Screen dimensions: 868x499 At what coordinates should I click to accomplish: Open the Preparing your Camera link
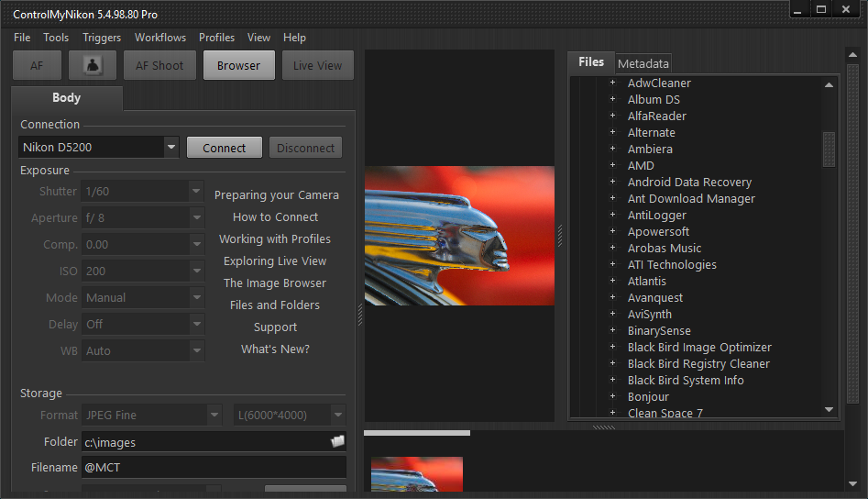(276, 195)
